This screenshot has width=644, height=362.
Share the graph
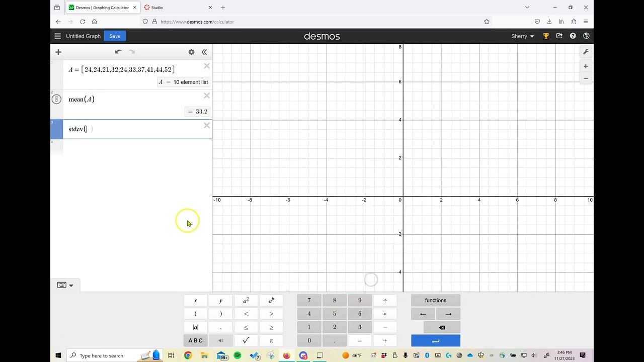[559, 36]
